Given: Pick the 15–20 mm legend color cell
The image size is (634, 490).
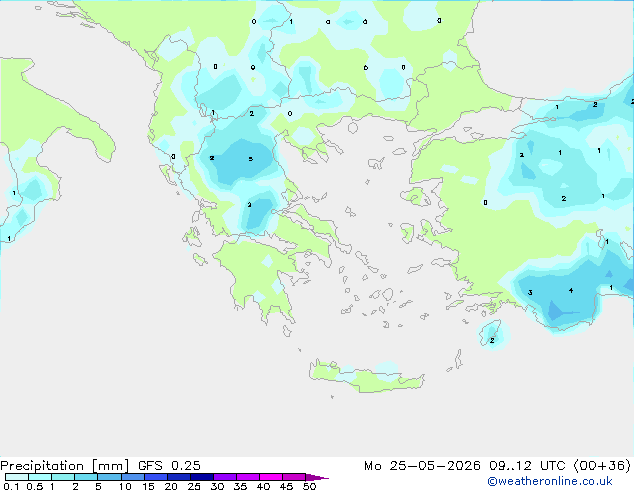Looking at the screenshot, I should pyautogui.click(x=156, y=477).
